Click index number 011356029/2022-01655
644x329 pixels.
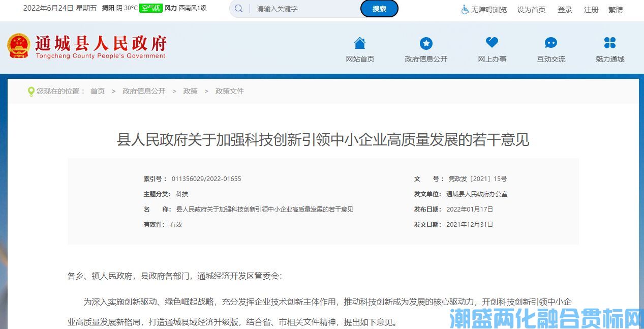(206, 179)
